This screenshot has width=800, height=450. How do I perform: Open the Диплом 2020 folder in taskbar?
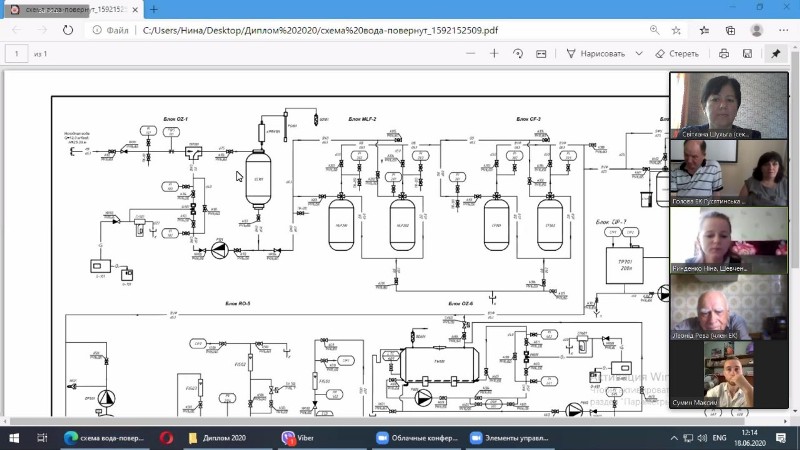pyautogui.click(x=217, y=438)
